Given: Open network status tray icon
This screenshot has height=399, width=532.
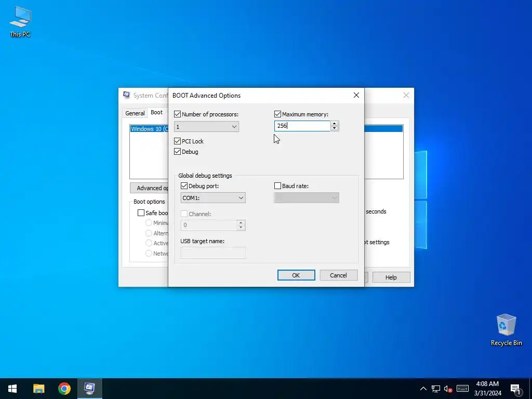Looking at the screenshot, I should (436, 389).
